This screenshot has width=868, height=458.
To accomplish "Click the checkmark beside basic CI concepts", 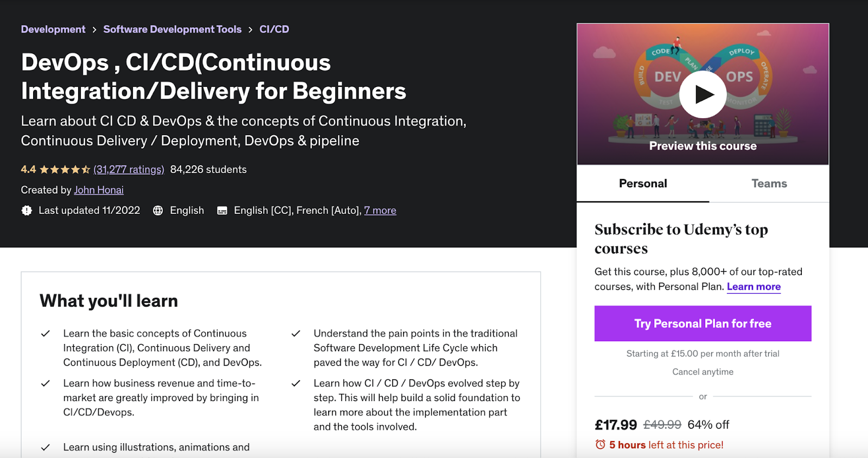I will pos(46,334).
